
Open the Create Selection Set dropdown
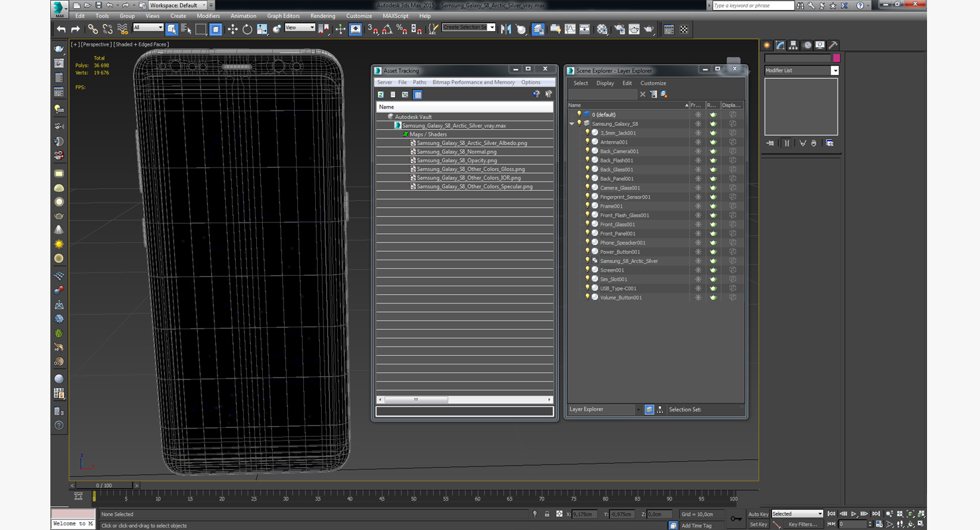(469, 28)
